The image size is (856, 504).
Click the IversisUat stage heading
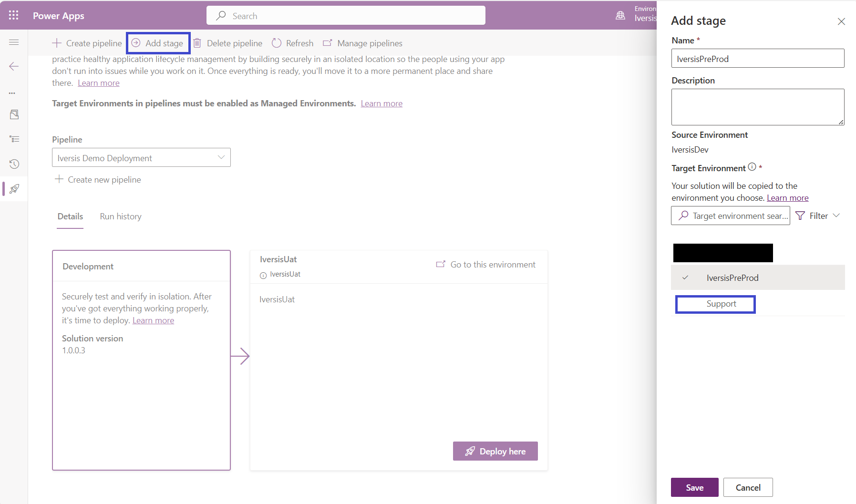point(278,259)
